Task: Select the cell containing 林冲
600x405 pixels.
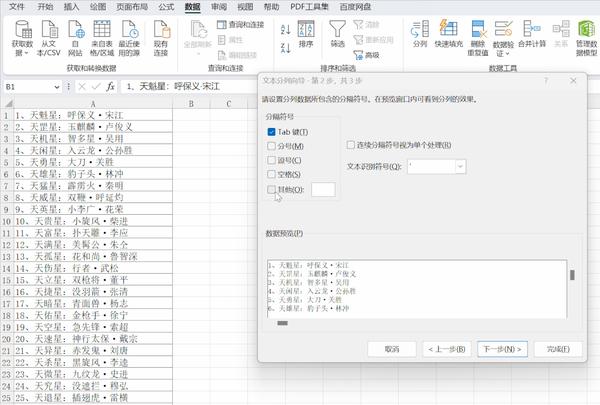Action: (x=93, y=174)
